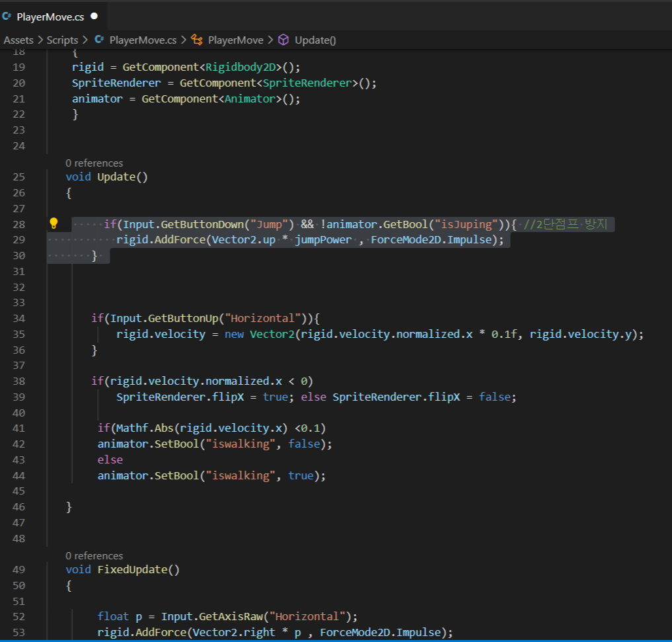Image resolution: width=672 pixels, height=642 pixels.
Task: Click Rigidbody2D type on line 19
Action: click(241, 67)
